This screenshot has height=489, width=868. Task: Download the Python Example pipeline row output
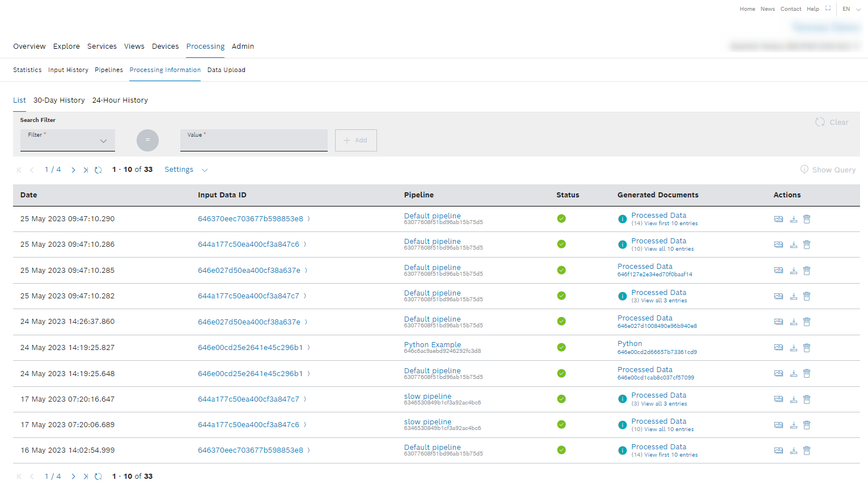point(794,348)
